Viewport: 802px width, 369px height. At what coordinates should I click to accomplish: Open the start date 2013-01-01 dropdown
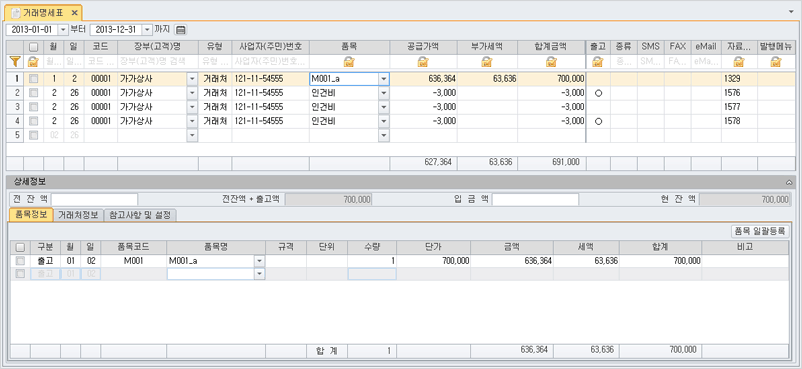(63, 29)
